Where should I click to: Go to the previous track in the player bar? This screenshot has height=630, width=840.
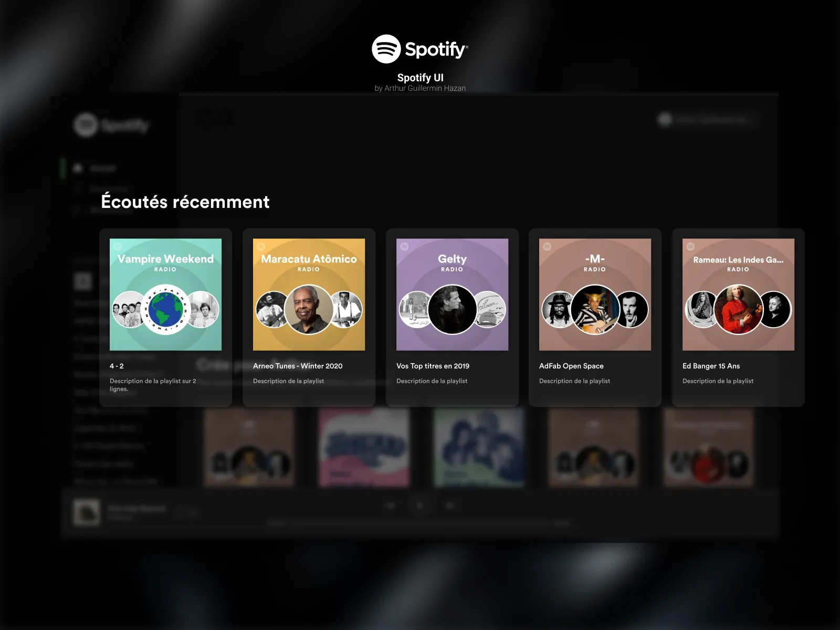(391, 505)
